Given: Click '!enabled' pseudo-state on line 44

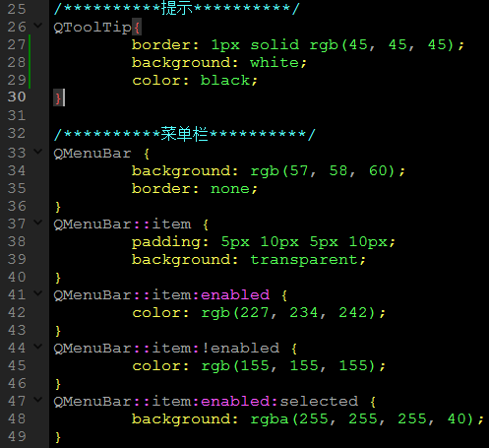Looking at the screenshot, I should (x=240, y=349).
